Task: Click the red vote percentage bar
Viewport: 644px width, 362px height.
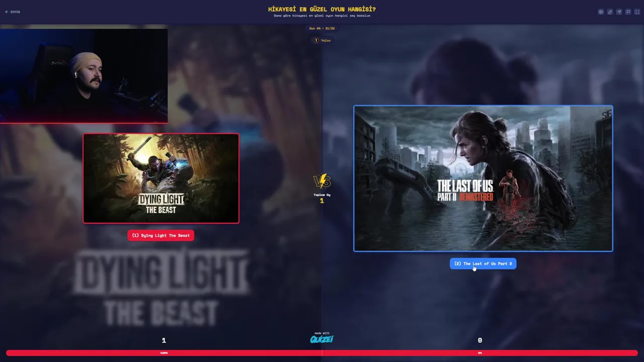Action: click(x=322, y=353)
